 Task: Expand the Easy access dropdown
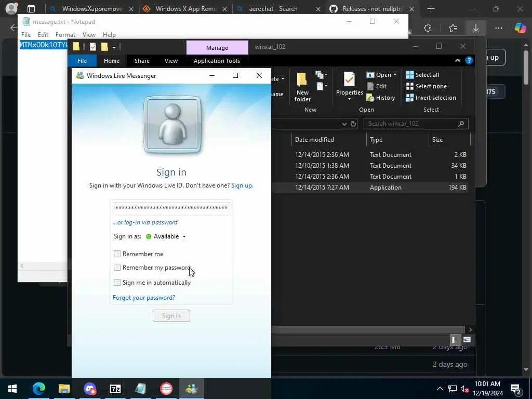(x=321, y=86)
